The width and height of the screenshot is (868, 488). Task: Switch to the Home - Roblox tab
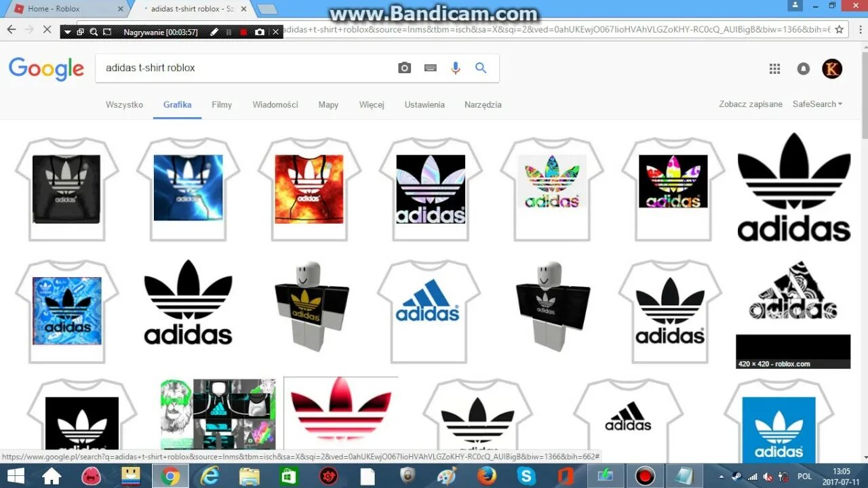[64, 9]
